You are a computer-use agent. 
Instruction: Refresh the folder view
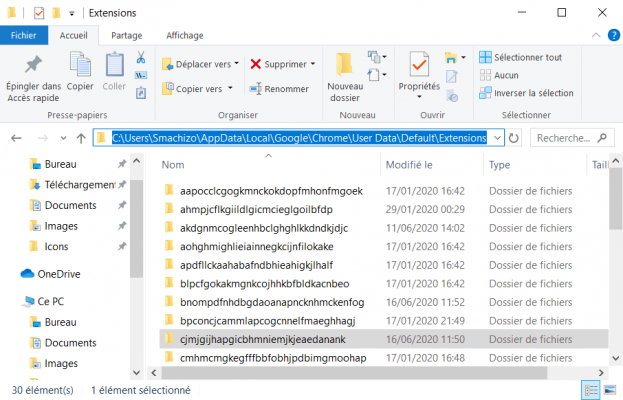point(514,138)
